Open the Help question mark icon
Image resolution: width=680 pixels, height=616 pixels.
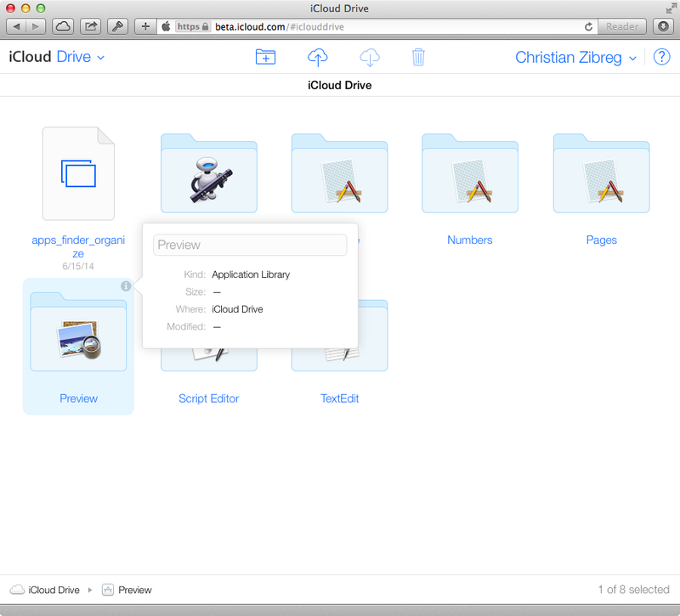click(x=661, y=57)
